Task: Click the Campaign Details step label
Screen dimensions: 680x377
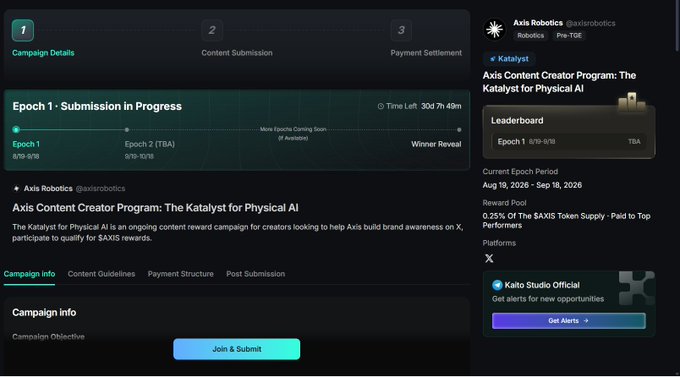Action: tap(43, 53)
